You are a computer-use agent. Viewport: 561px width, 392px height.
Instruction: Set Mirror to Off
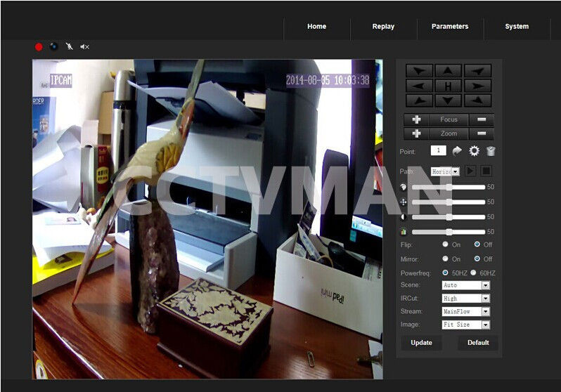point(477,259)
